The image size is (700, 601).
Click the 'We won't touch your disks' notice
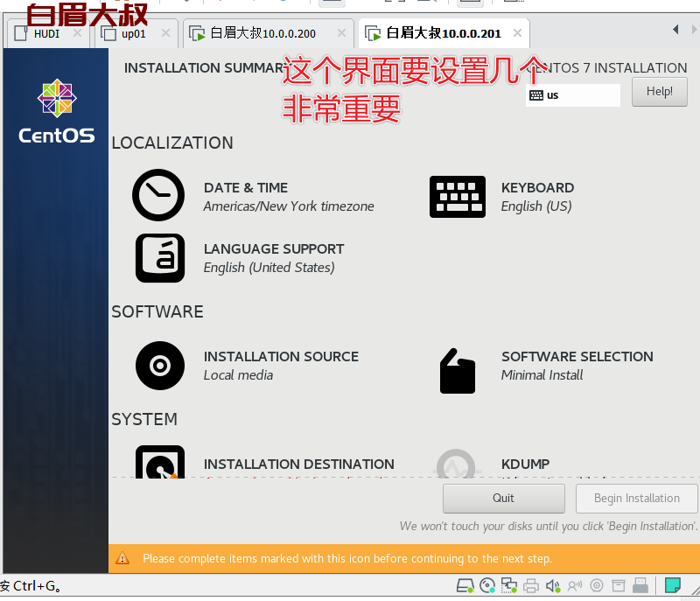(x=549, y=526)
